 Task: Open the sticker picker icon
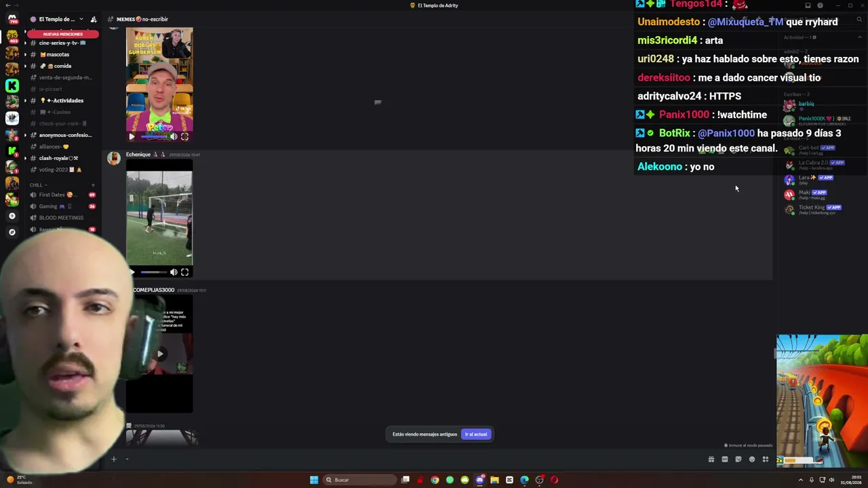point(738,460)
